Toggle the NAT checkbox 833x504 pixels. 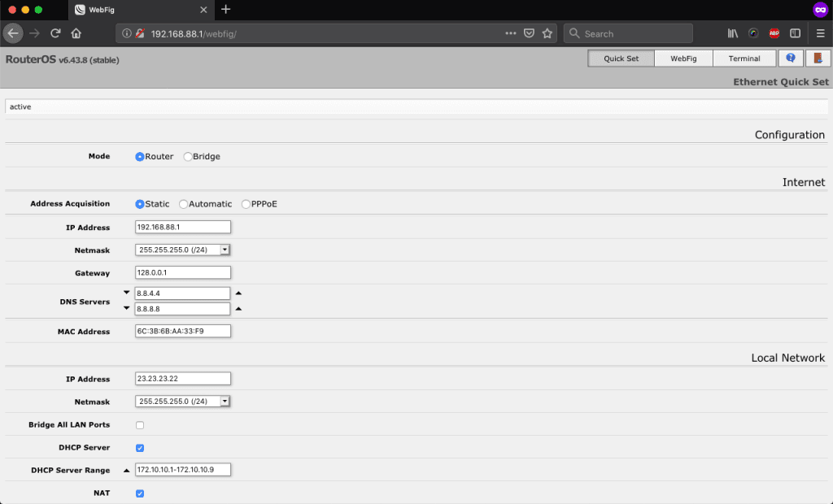click(140, 493)
